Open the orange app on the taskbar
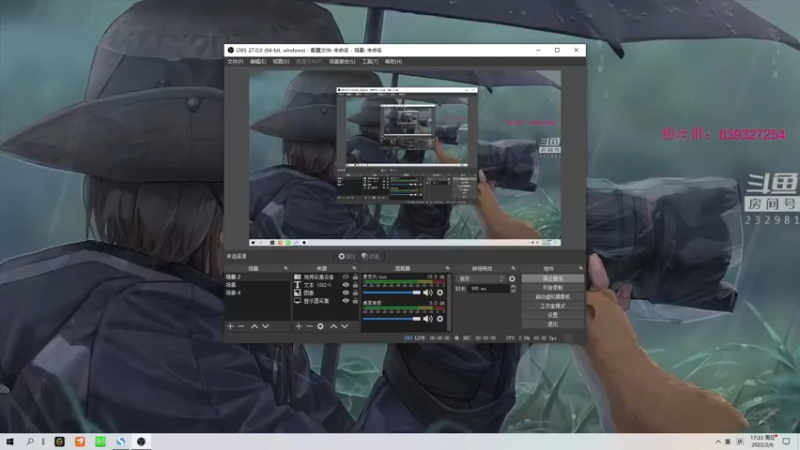Viewport: 800px width, 450px height. click(80, 441)
